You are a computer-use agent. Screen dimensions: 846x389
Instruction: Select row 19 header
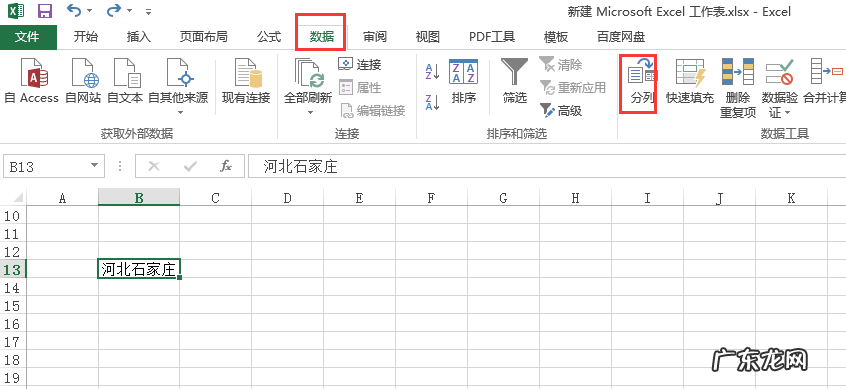(x=13, y=377)
